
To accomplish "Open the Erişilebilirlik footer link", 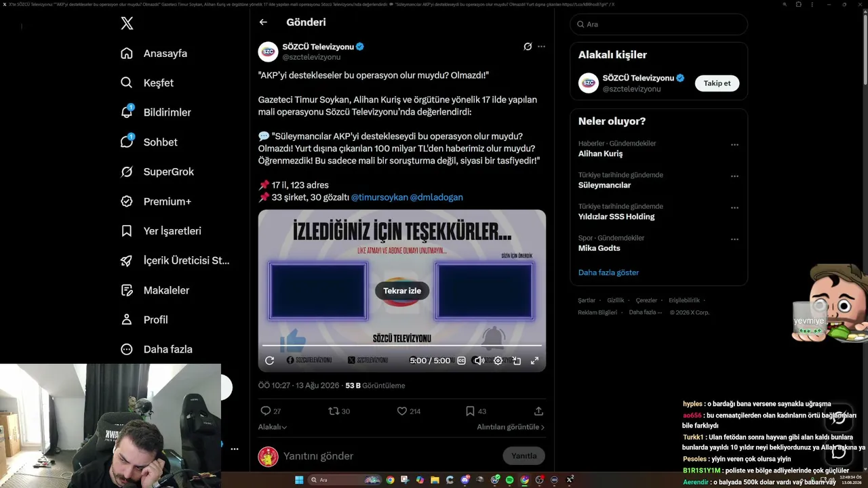I will [x=684, y=300].
